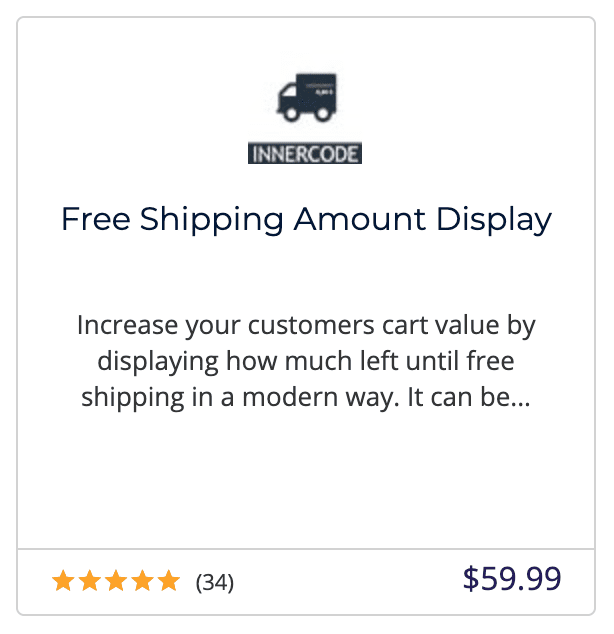Click the word "Free" in the title
This screenshot has height=634, width=614.
pos(96,220)
